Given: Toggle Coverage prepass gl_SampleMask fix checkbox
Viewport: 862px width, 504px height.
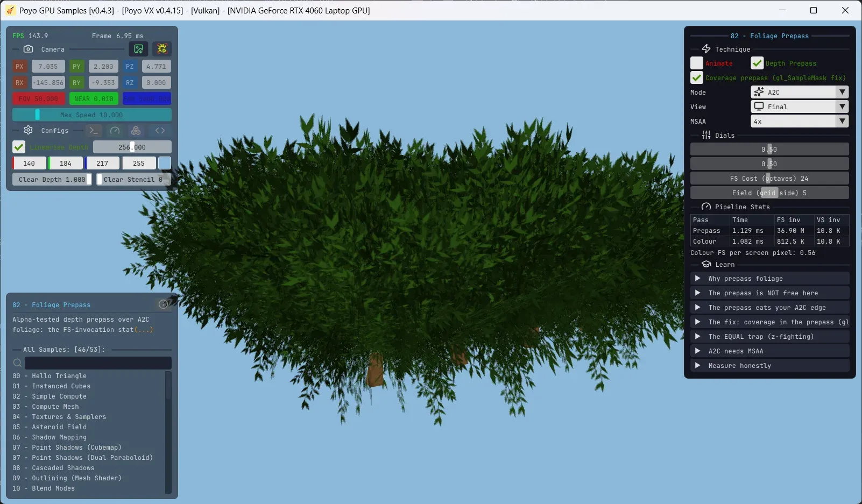Looking at the screenshot, I should point(697,77).
